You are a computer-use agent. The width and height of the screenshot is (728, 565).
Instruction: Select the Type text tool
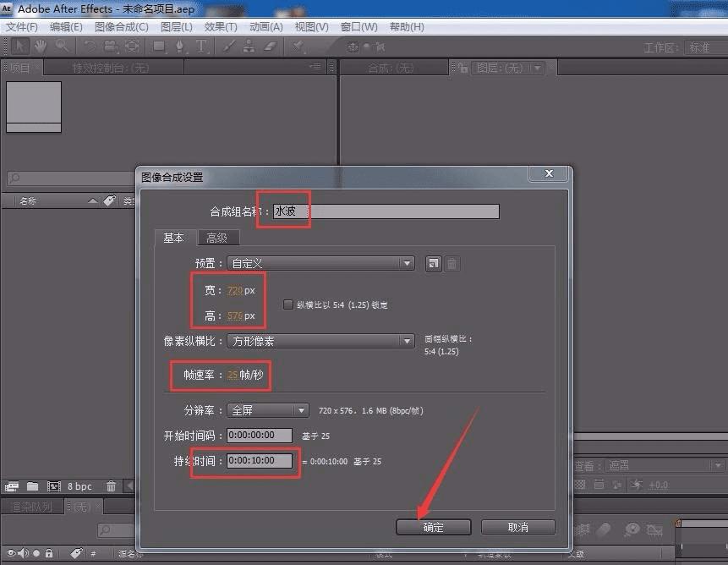[201, 47]
